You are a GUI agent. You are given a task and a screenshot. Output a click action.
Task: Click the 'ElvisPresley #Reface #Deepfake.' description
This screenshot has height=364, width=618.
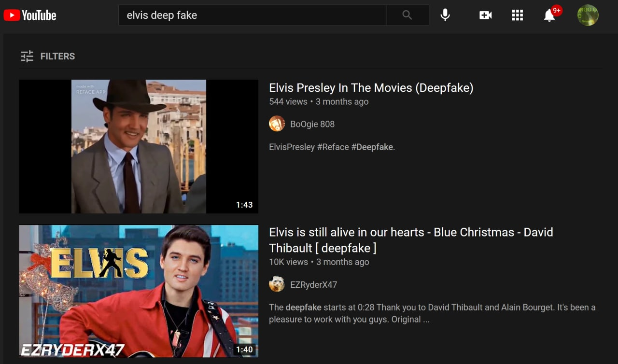(x=332, y=147)
